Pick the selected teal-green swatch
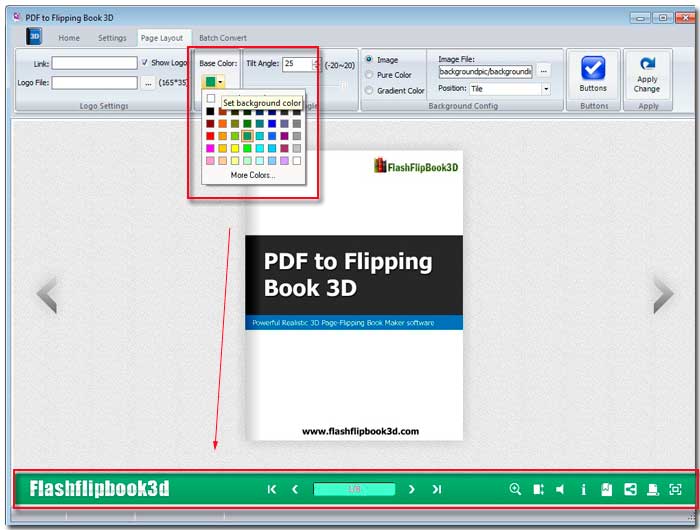This screenshot has height=530, width=700. coord(247,136)
